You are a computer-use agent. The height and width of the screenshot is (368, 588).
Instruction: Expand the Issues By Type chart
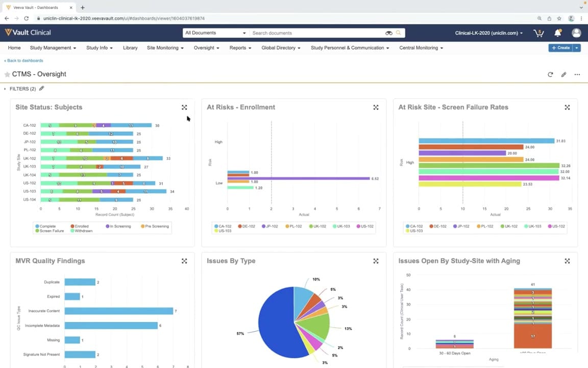376,261
